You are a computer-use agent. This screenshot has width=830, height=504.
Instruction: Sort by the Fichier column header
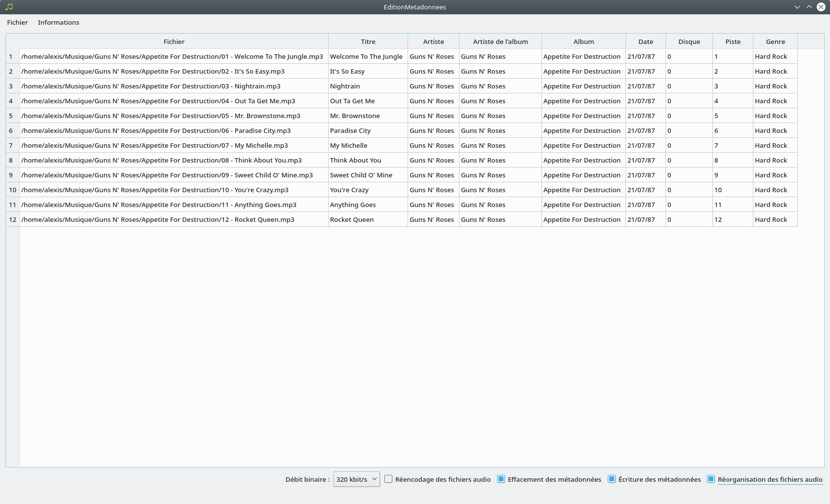click(174, 42)
